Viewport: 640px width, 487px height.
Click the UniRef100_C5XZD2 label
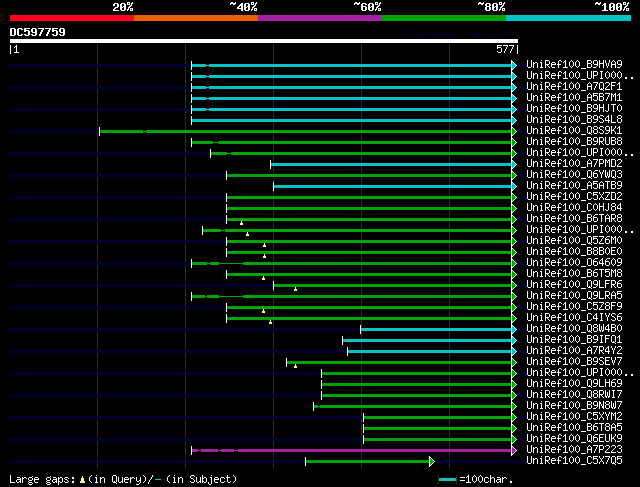tap(574, 197)
